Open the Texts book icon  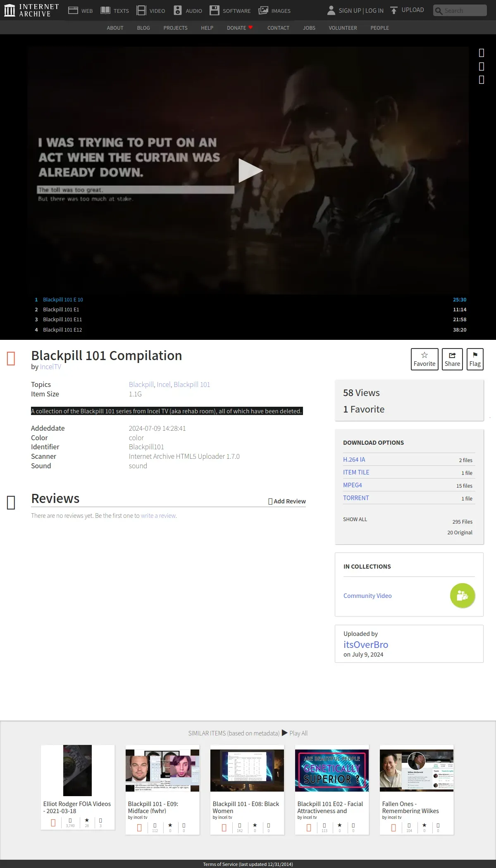(105, 10)
